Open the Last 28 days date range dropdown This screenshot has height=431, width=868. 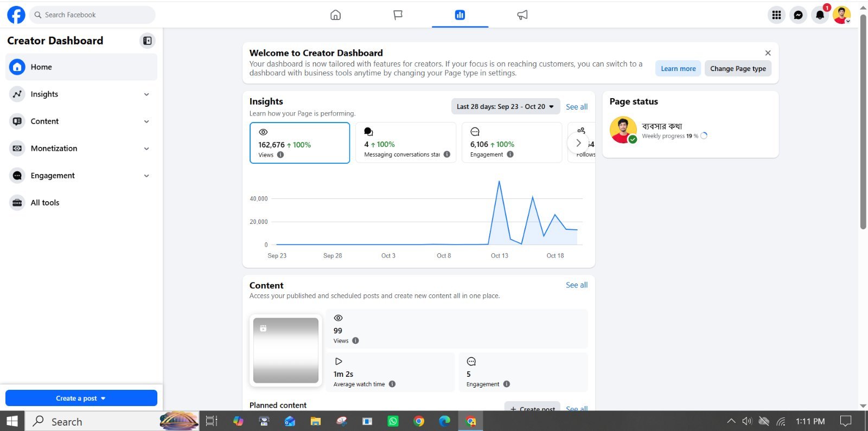505,106
